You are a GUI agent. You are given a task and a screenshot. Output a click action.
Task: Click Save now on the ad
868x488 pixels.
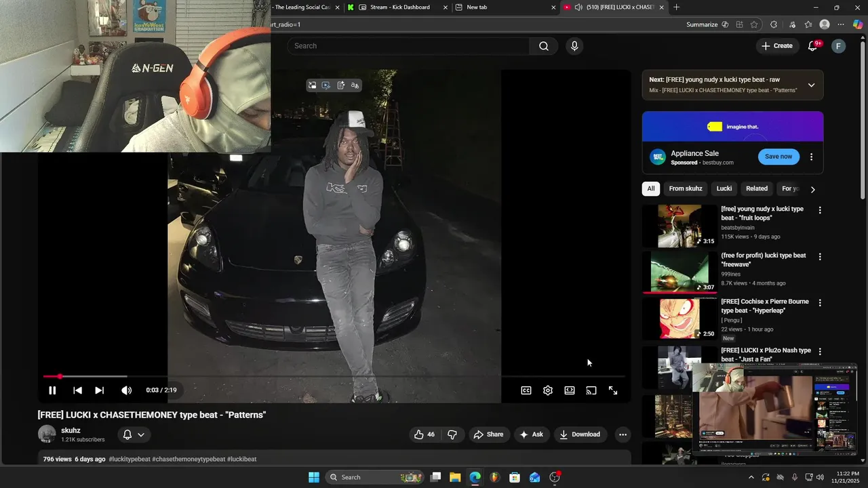click(x=778, y=157)
